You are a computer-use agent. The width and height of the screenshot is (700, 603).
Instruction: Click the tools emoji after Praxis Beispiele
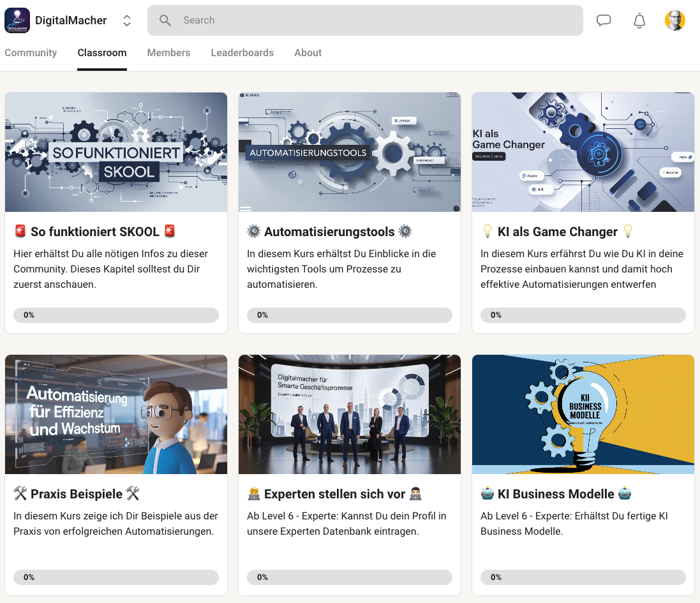click(133, 494)
